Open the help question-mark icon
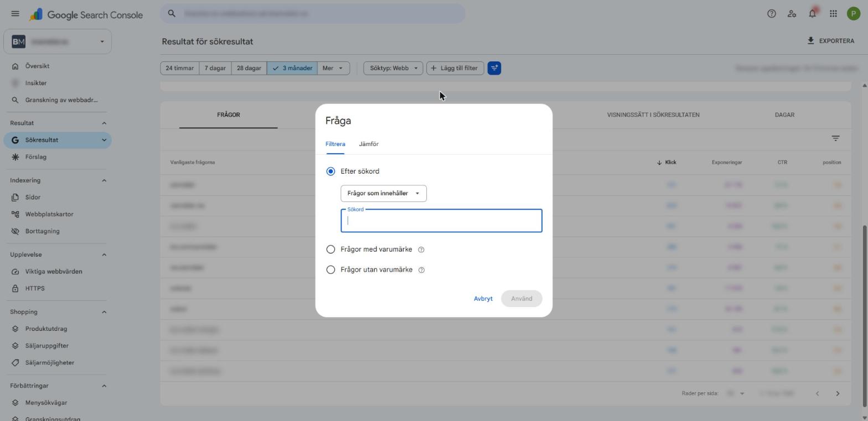 [x=771, y=14]
